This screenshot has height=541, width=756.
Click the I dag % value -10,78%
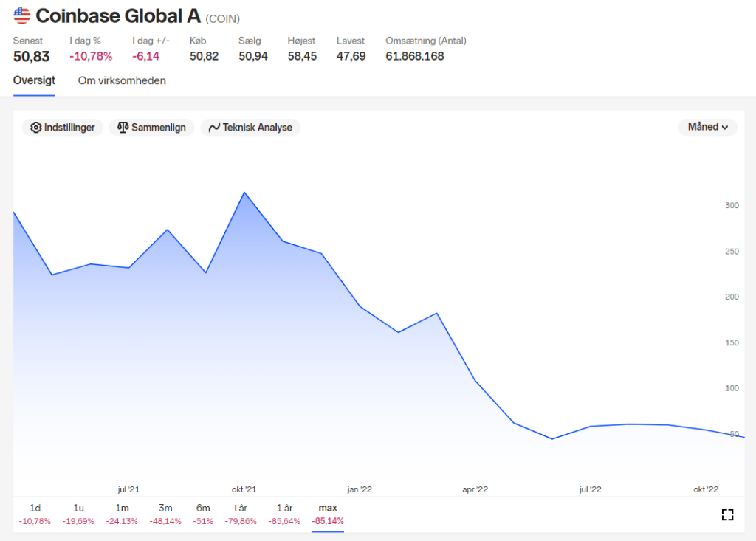pyautogui.click(x=91, y=56)
